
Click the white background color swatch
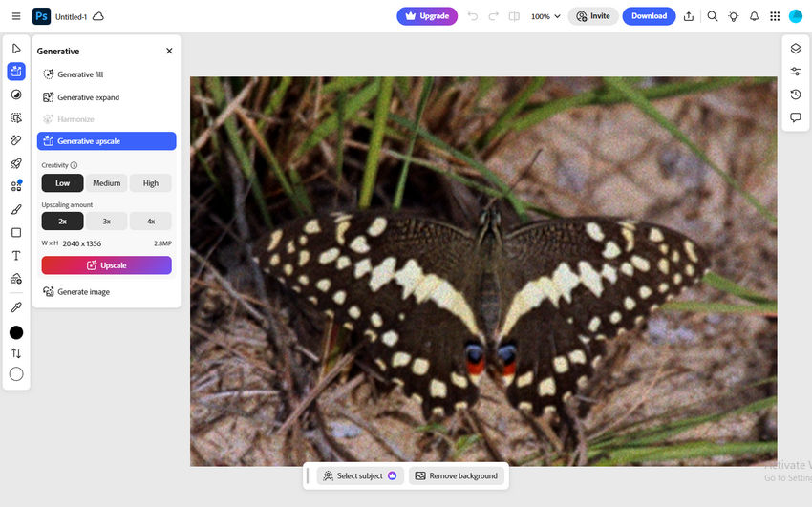pyautogui.click(x=16, y=374)
